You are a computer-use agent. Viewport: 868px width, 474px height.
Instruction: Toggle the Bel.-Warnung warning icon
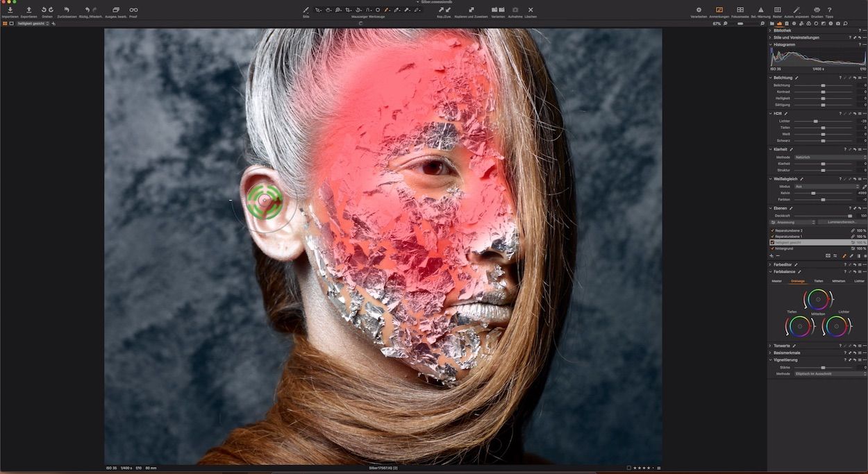pyautogui.click(x=761, y=10)
